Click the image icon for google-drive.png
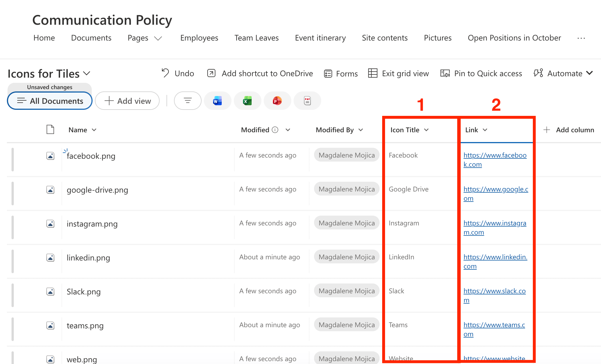The image size is (601, 364). (50, 190)
